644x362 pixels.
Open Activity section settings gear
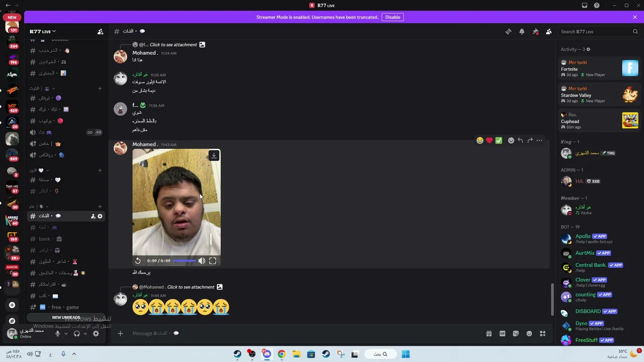[x=588, y=49]
